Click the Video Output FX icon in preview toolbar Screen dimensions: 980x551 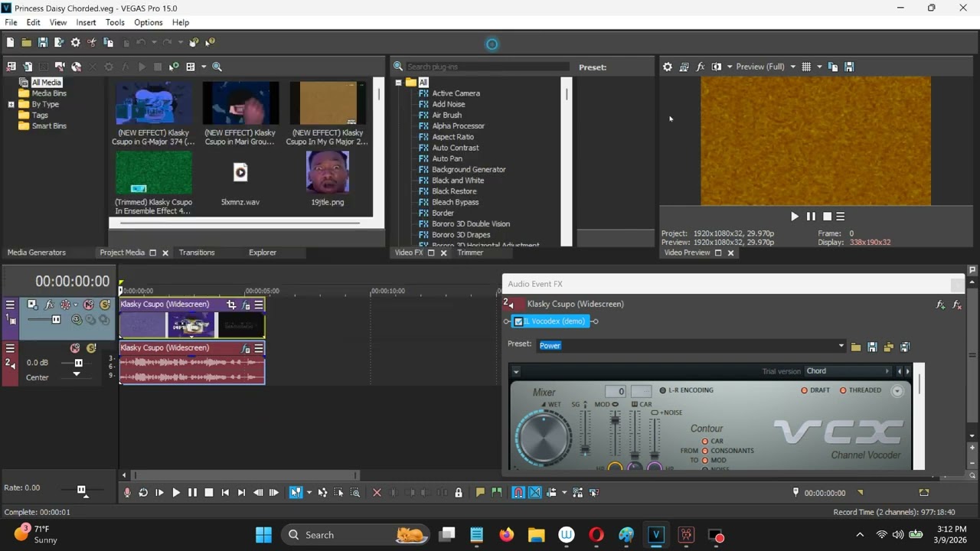pos(701,67)
